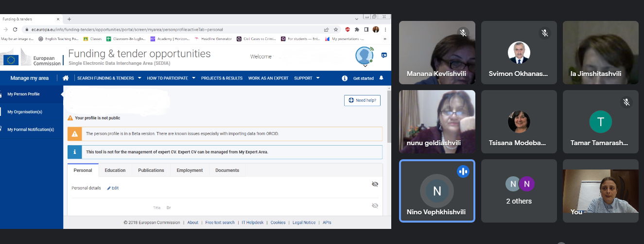Click the EN language selector icon
Viewport: 644px width, 244px height.
coord(384,56)
